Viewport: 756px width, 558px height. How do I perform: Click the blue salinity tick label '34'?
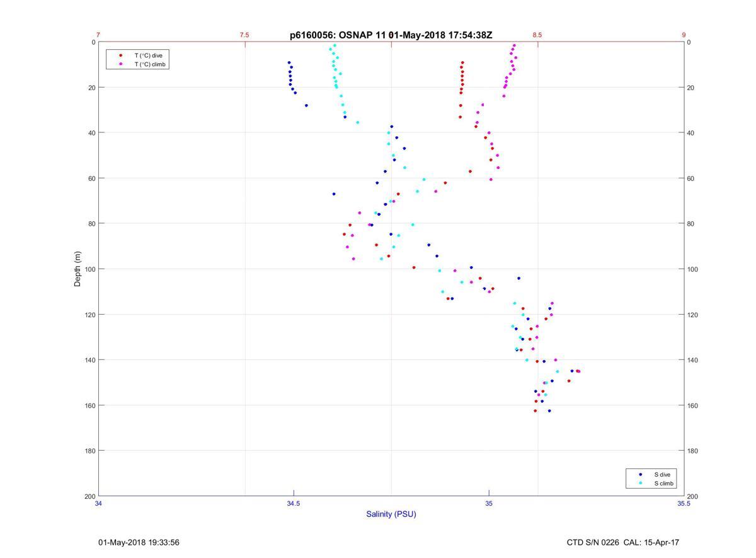tap(99, 503)
